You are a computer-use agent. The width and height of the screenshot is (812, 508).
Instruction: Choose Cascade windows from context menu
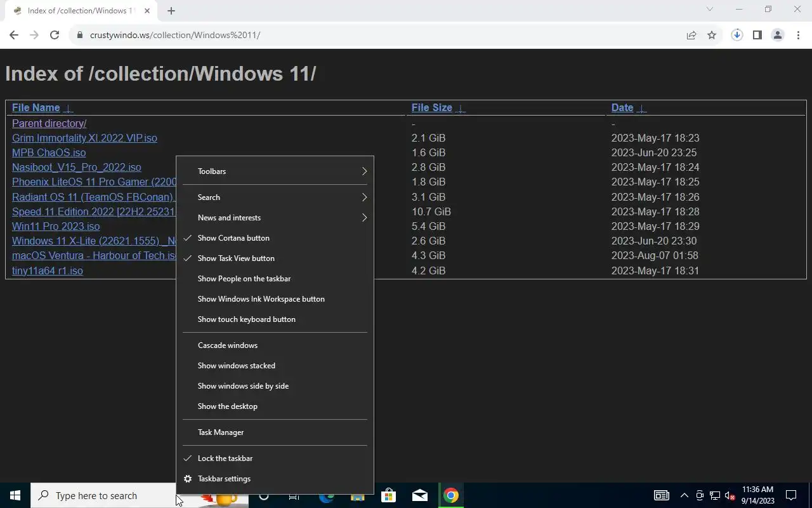coord(275,345)
